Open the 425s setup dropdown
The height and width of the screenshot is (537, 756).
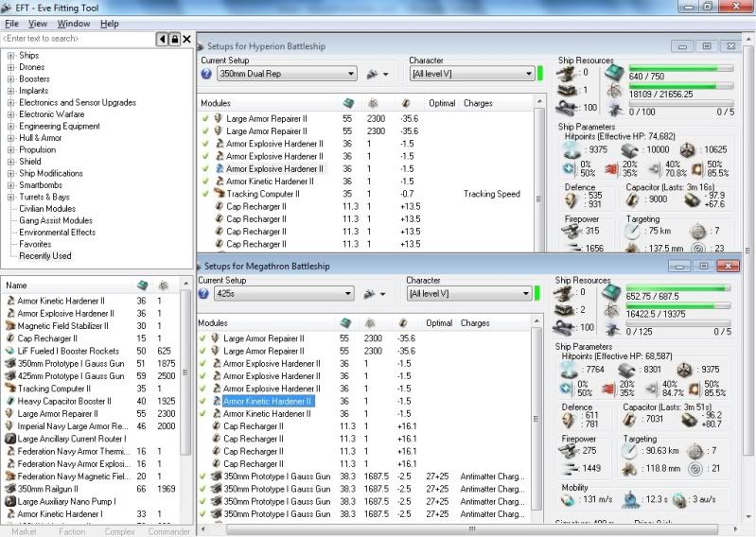(x=284, y=293)
